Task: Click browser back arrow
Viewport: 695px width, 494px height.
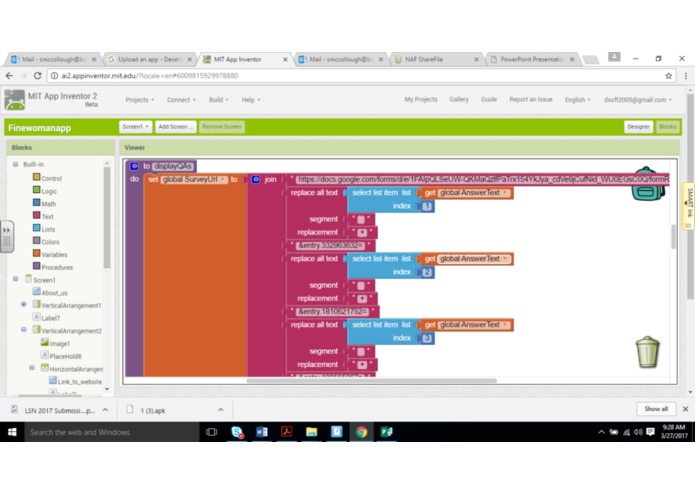Action: click(x=9, y=76)
